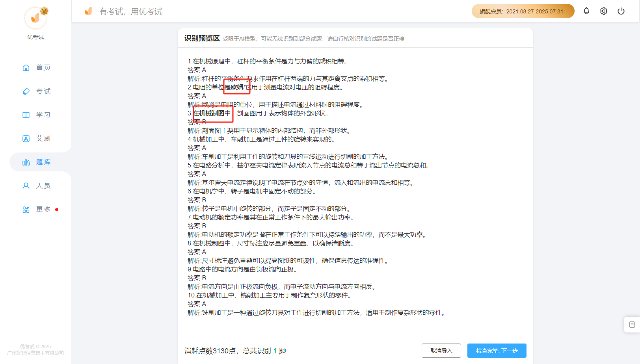Click the tag icon beside 考试

pos(26,91)
